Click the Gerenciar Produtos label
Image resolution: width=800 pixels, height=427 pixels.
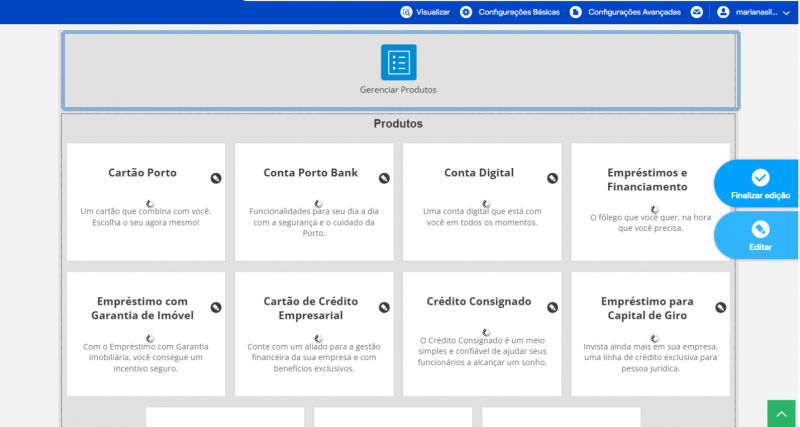pyautogui.click(x=398, y=90)
